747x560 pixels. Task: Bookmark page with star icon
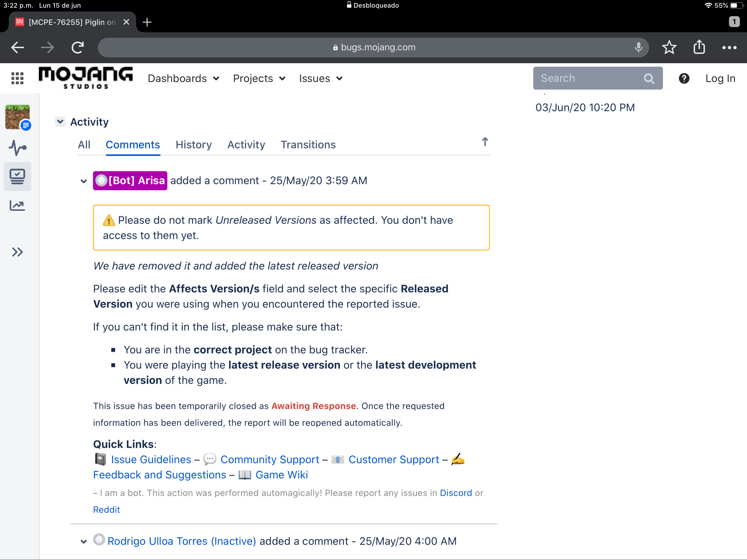[x=669, y=47]
